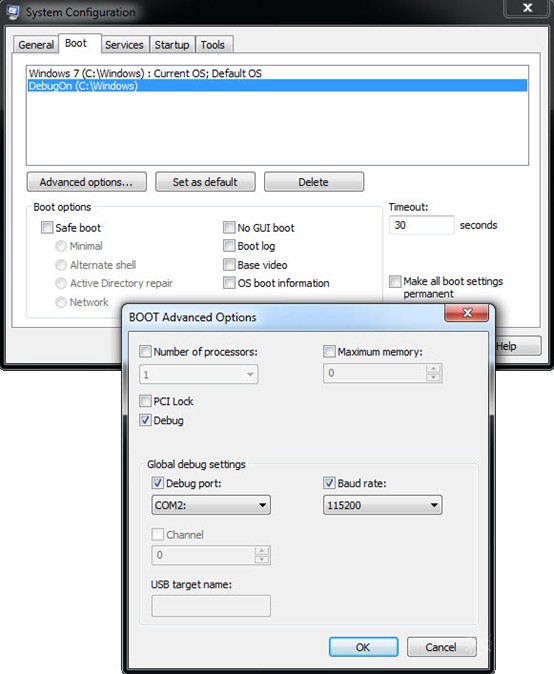This screenshot has height=674, width=554.
Task: Enable the Safe boot checkbox
Action: click(47, 227)
